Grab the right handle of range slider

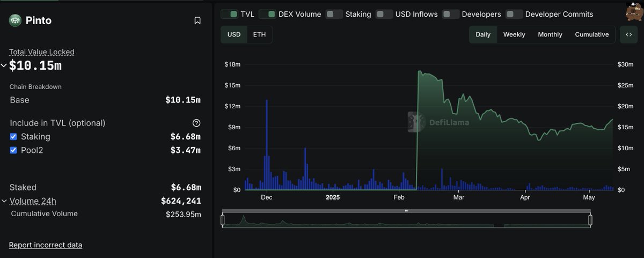(x=590, y=220)
